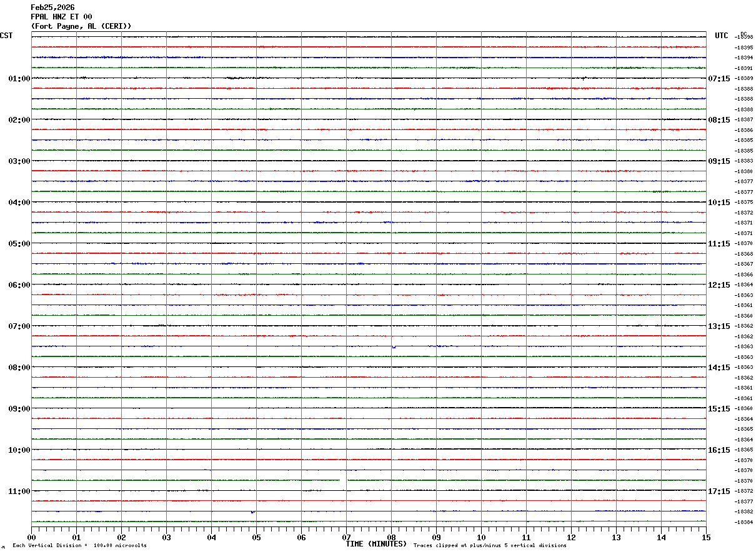756x554 pixels.
Task: Click the DC offset value -18387
Action: (x=744, y=119)
